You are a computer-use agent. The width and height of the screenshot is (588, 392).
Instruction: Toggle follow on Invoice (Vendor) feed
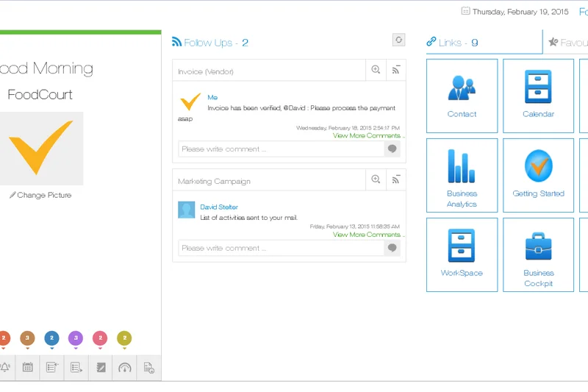click(396, 70)
